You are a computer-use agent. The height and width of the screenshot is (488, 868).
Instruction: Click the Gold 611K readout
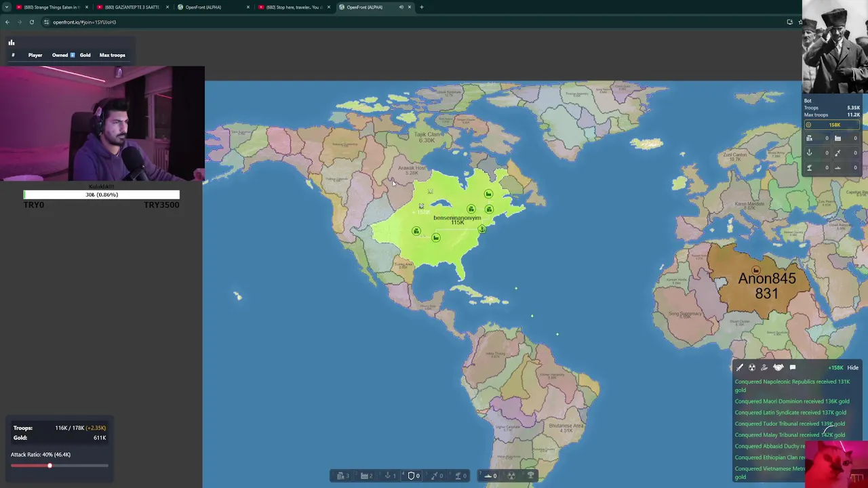click(x=60, y=438)
